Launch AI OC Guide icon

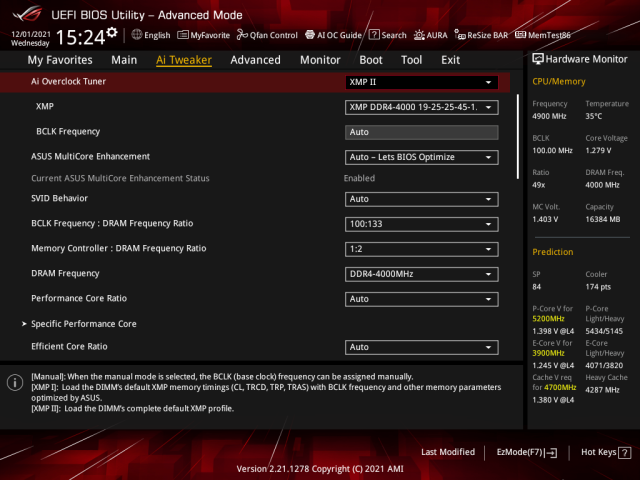[310, 35]
